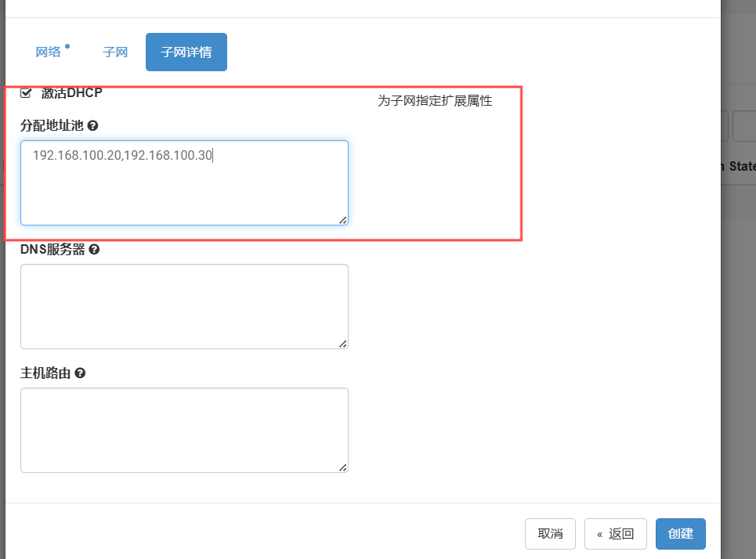Switch to the 网络 tab
756x559 pixels.
click(48, 52)
